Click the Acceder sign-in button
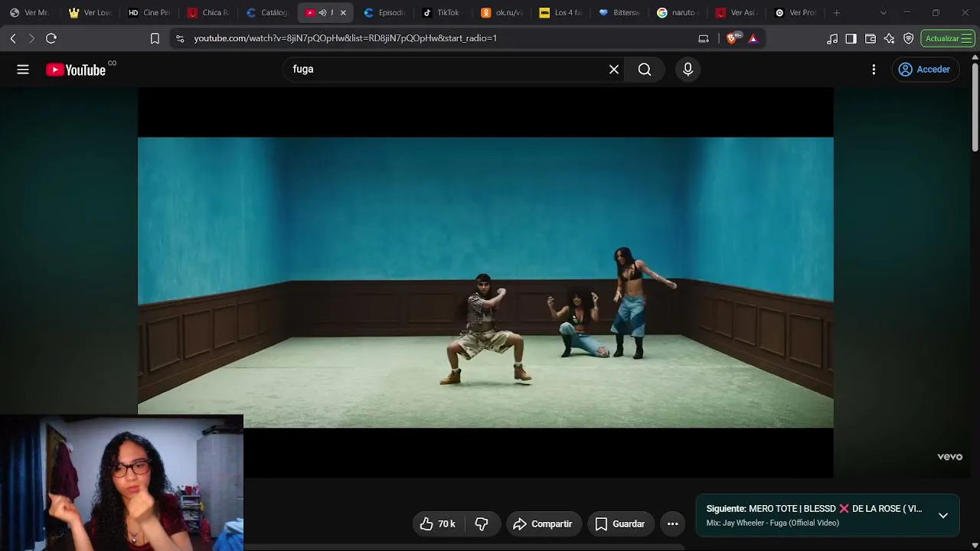This screenshot has height=551, width=980. click(x=925, y=70)
